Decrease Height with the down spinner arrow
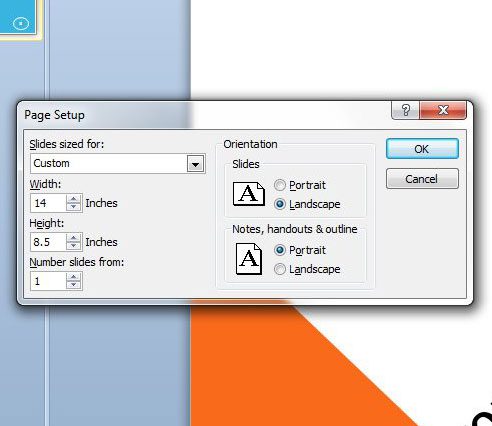The height and width of the screenshot is (426, 492). coord(74,246)
